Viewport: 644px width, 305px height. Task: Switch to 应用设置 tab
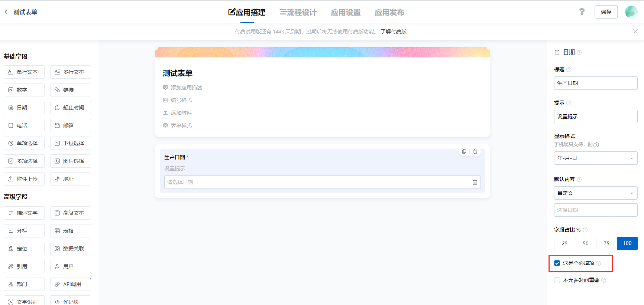(346, 12)
